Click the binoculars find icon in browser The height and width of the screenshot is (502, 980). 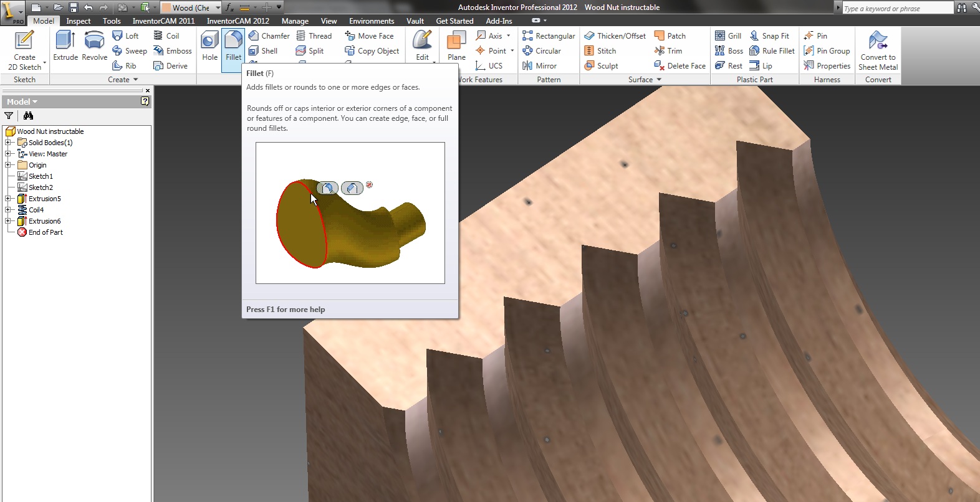(x=28, y=116)
